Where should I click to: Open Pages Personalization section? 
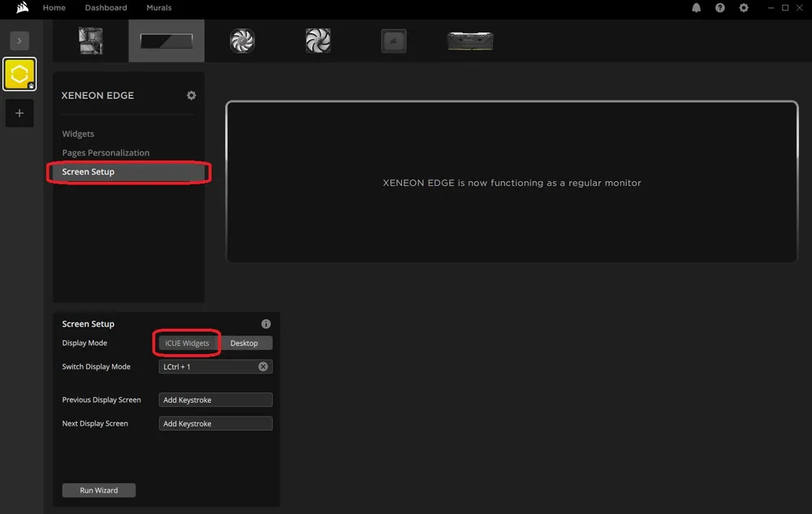106,153
